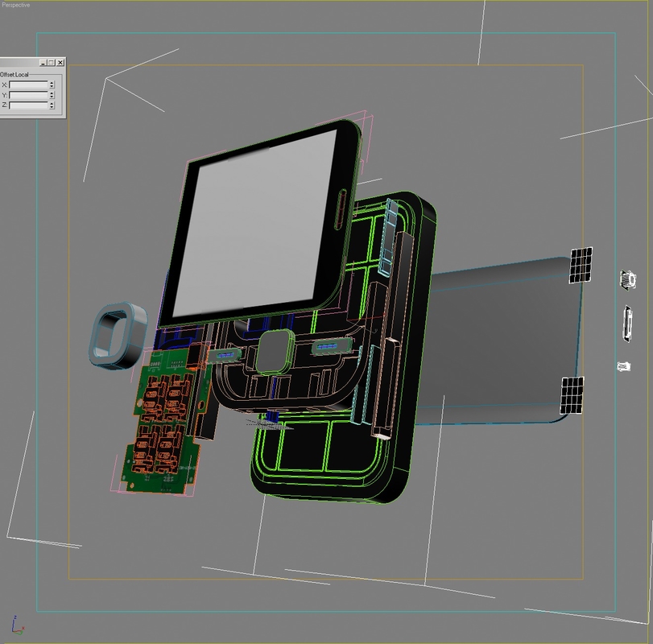The image size is (653, 644).
Task: Click the world axis tripod icon bottom-left
Action: point(16,622)
